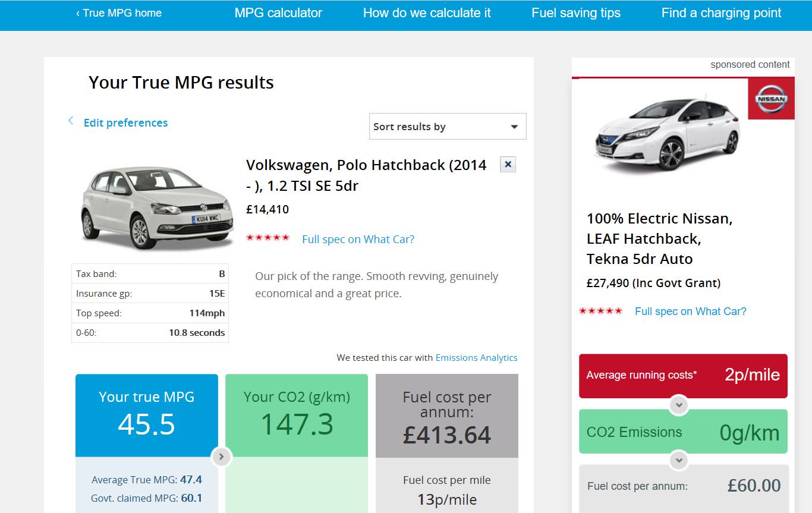This screenshot has height=513, width=812.
Task: Open Find a charging point
Action: pos(722,13)
